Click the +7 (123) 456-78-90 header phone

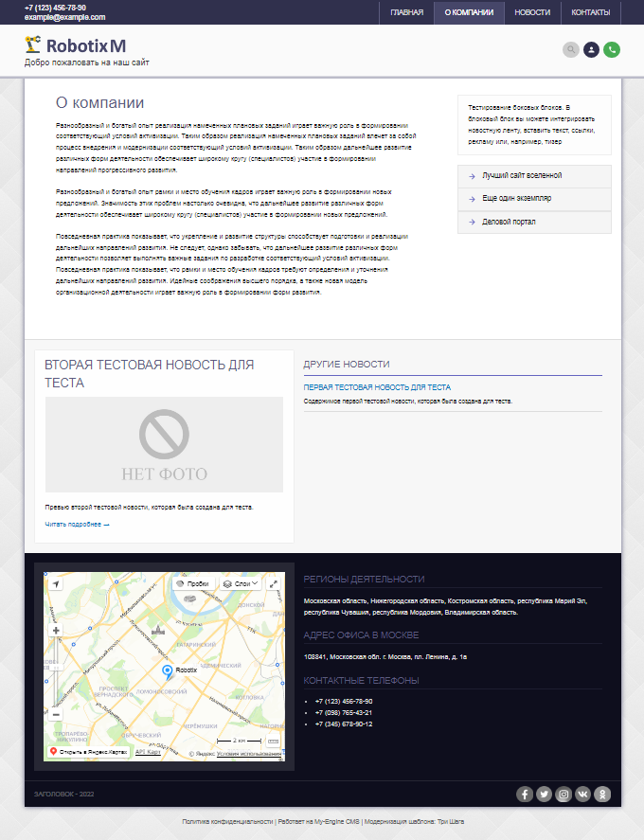[55, 8]
